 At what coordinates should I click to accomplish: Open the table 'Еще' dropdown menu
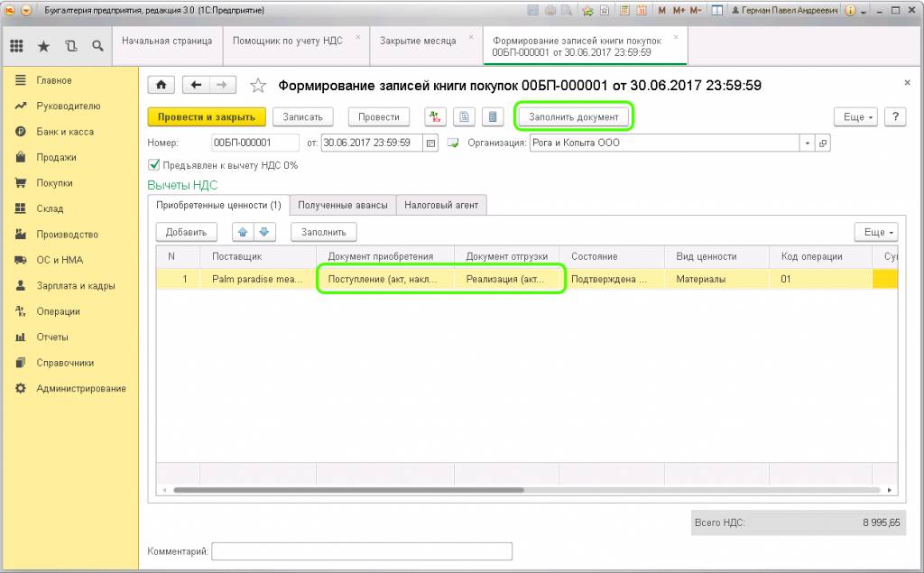click(x=877, y=232)
